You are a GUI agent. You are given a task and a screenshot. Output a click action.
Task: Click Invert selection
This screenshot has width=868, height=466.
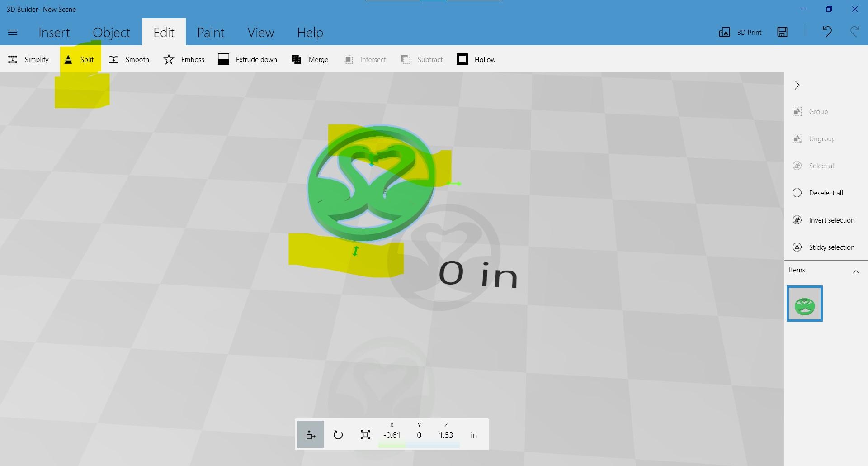coord(823,220)
